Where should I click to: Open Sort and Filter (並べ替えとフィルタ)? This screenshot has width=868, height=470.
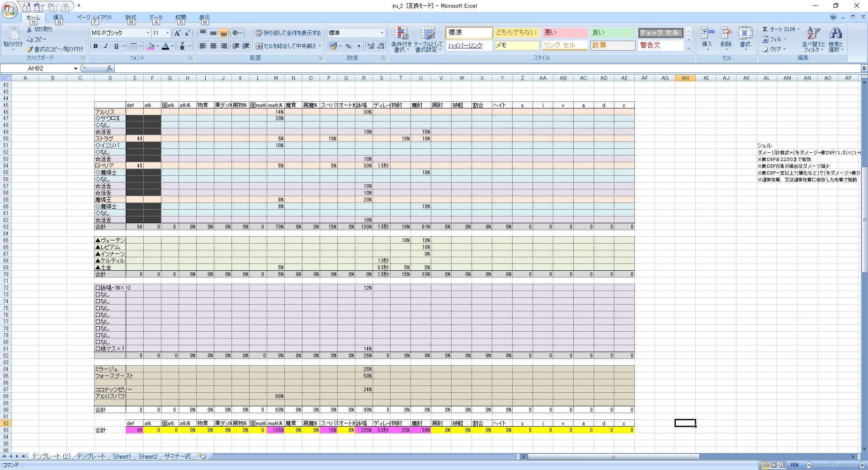coord(813,39)
